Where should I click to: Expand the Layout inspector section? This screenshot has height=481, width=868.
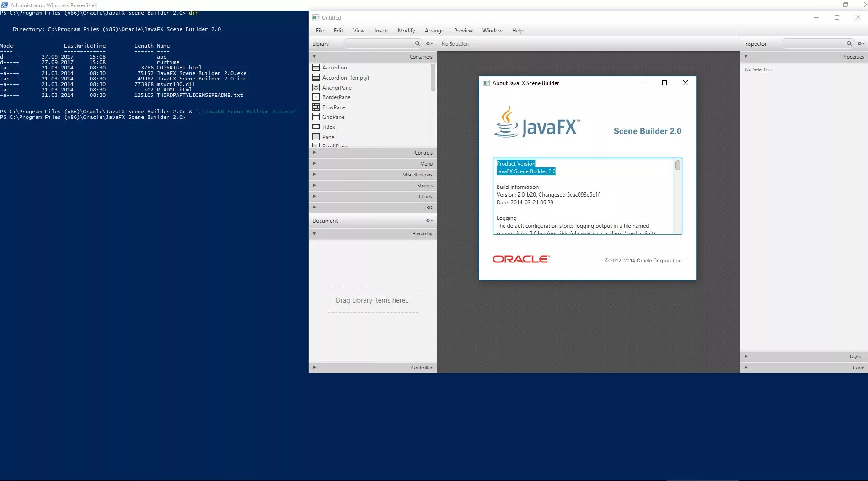tap(746, 356)
